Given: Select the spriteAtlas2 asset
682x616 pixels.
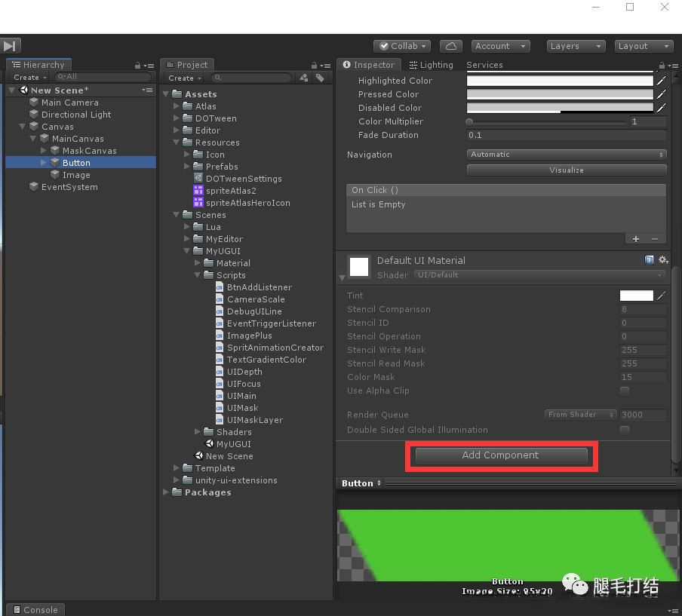Looking at the screenshot, I should pos(230,191).
